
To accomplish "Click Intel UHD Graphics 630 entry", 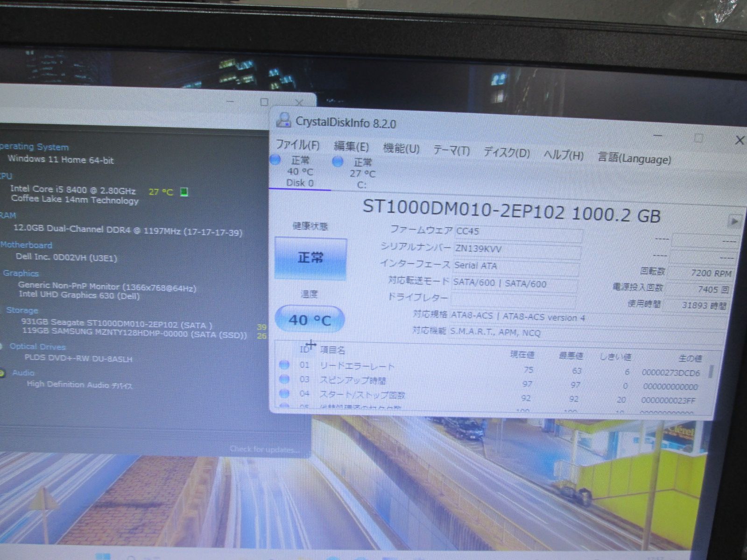I will (x=79, y=295).
